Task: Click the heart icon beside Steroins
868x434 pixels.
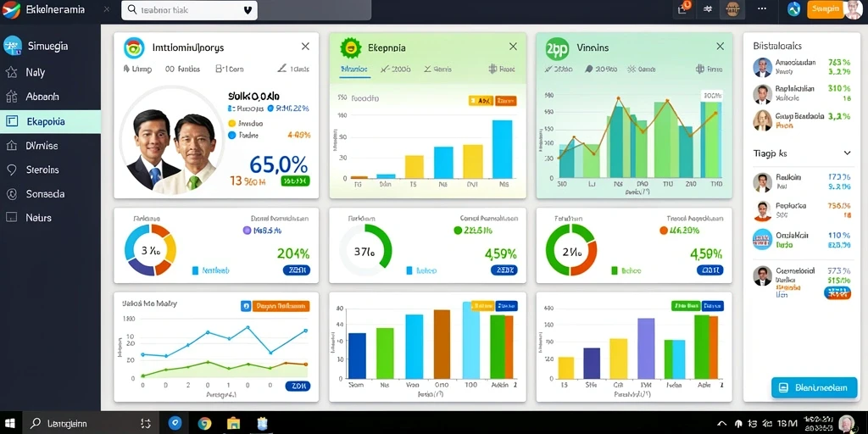Action: pos(12,170)
